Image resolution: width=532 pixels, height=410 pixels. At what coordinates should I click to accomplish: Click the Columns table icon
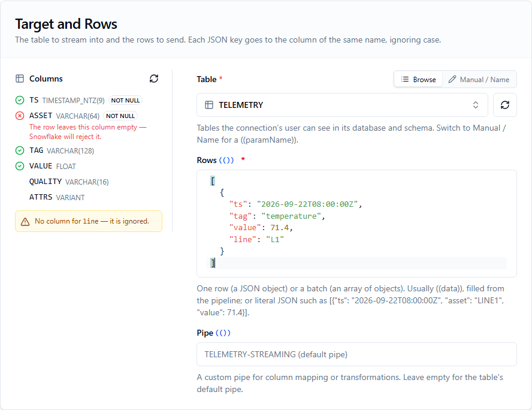[x=20, y=79]
